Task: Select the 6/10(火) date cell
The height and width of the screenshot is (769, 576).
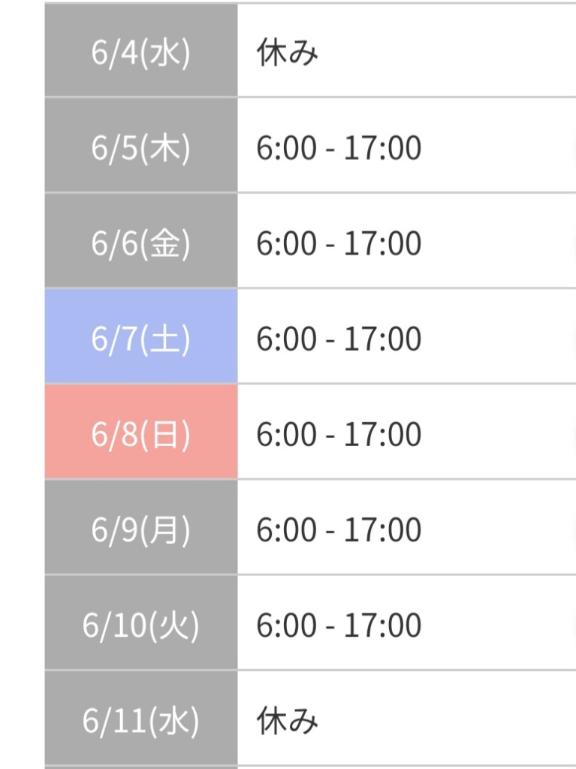Action: (x=141, y=623)
